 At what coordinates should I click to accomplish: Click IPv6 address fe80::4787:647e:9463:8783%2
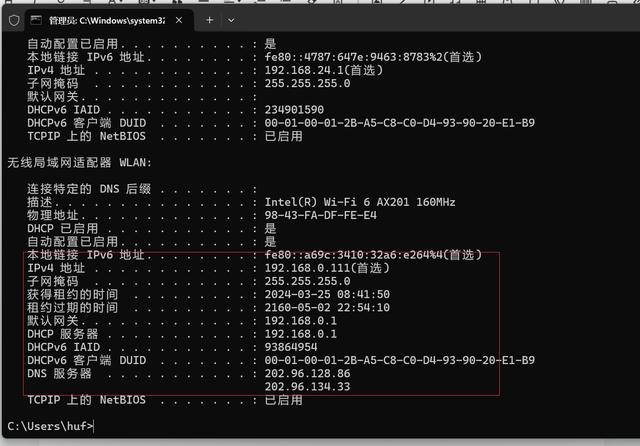pos(353,57)
